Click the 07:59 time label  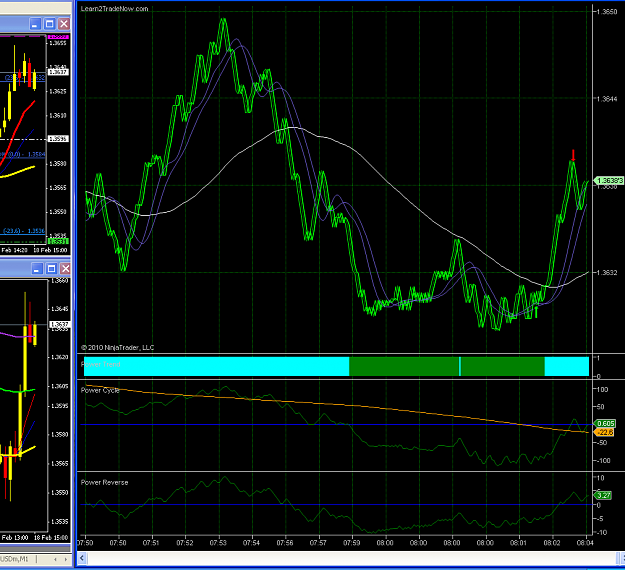[x=352, y=543]
